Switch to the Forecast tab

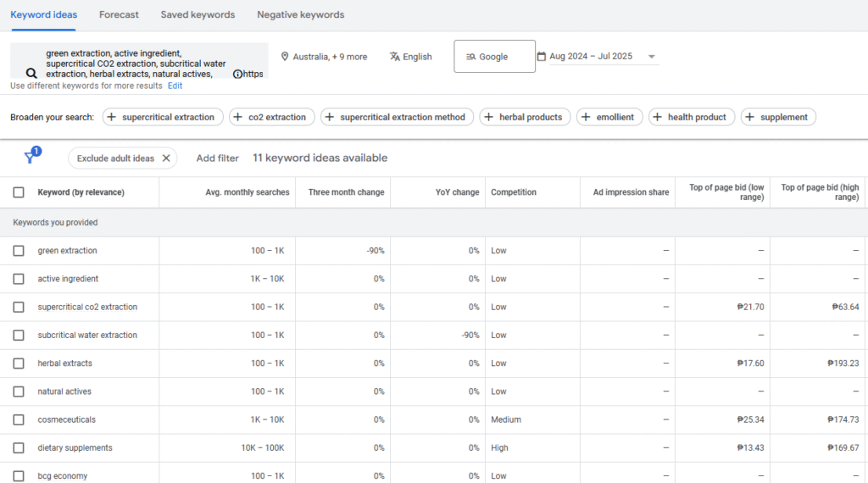click(x=119, y=15)
